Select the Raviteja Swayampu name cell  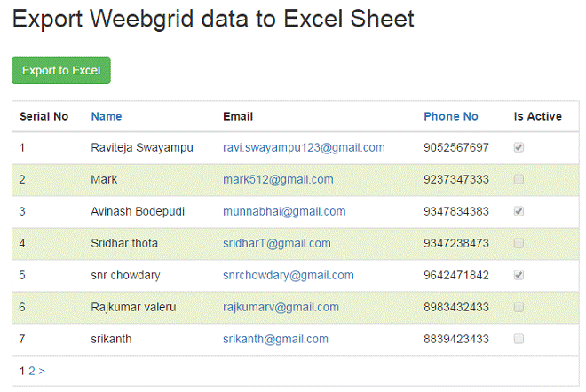pos(142,147)
